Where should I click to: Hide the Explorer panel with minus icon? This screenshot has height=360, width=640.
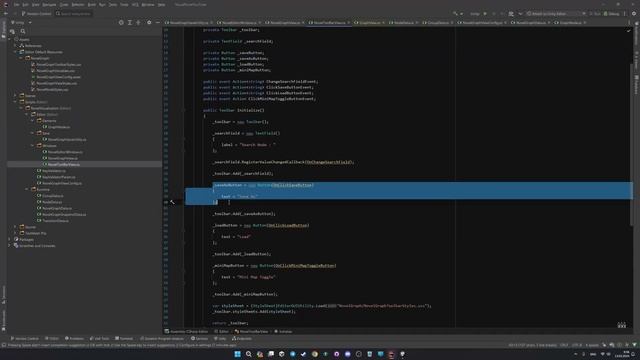(x=158, y=22)
